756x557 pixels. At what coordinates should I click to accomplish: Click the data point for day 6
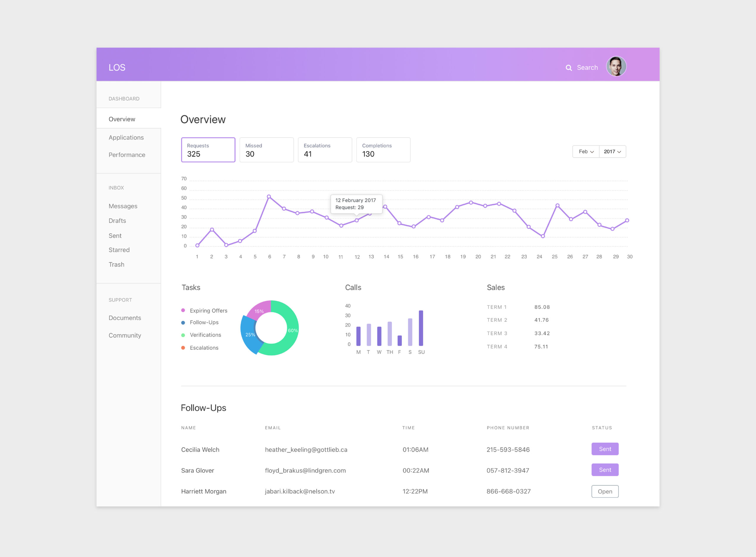pos(269,197)
